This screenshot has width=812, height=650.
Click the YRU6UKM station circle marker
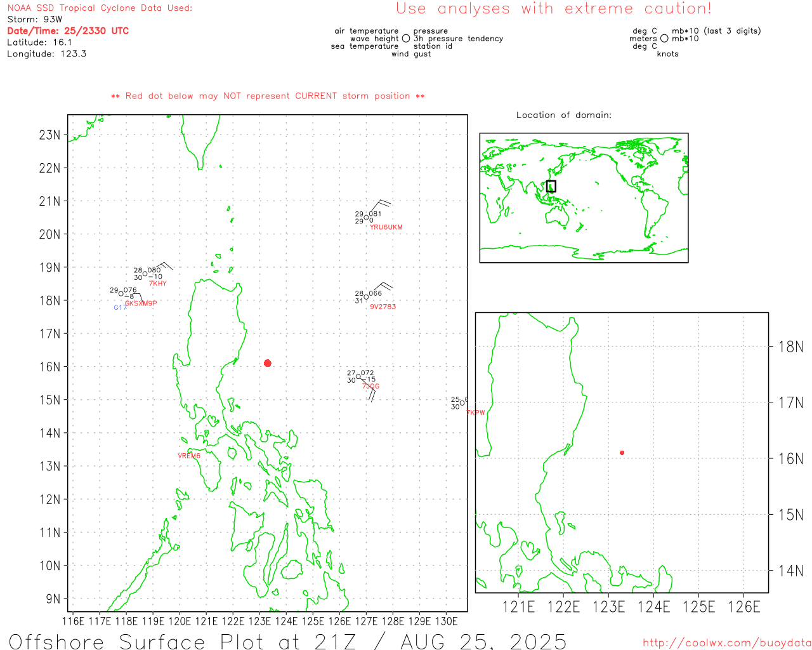coord(366,218)
